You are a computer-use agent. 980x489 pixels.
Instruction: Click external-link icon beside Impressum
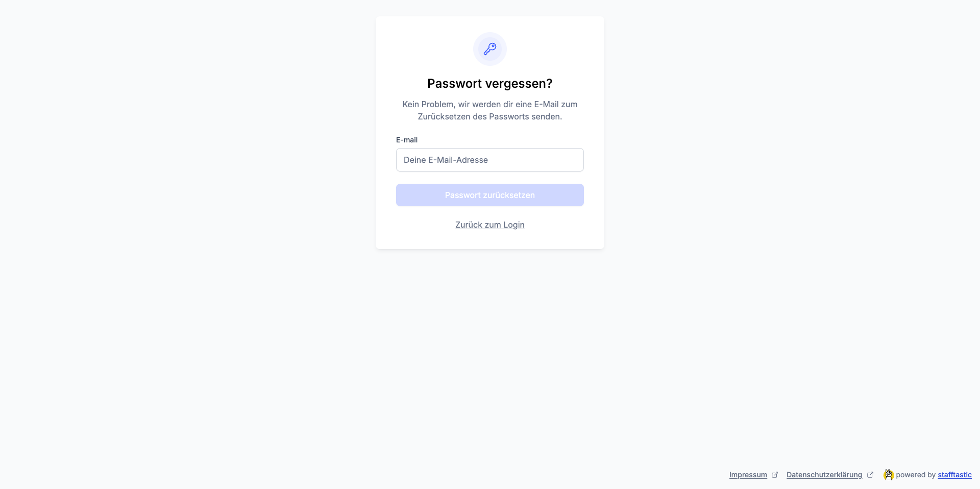(775, 475)
